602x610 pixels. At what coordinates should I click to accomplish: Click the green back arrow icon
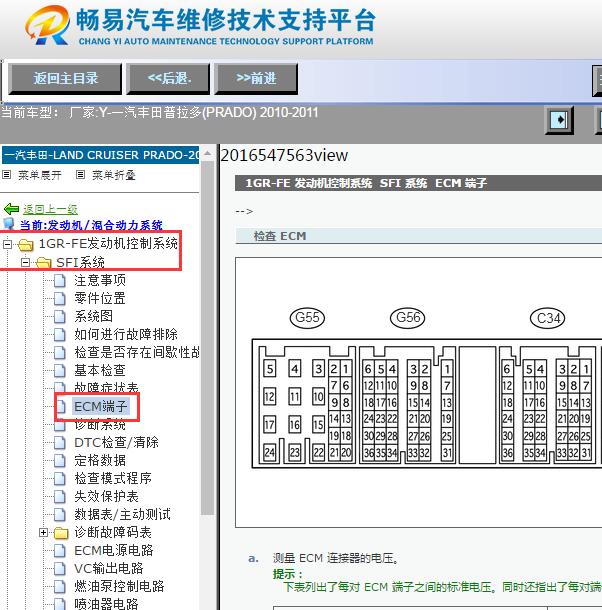point(11,209)
